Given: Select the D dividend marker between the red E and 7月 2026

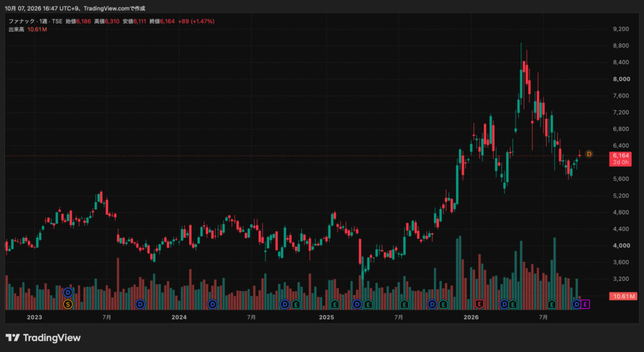Looking at the screenshot, I should 504,304.
